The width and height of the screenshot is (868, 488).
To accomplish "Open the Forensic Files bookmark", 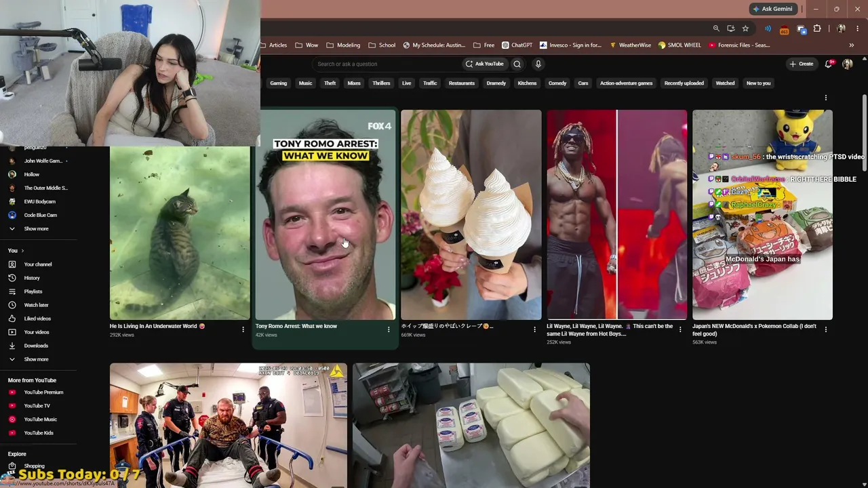I will click(739, 45).
